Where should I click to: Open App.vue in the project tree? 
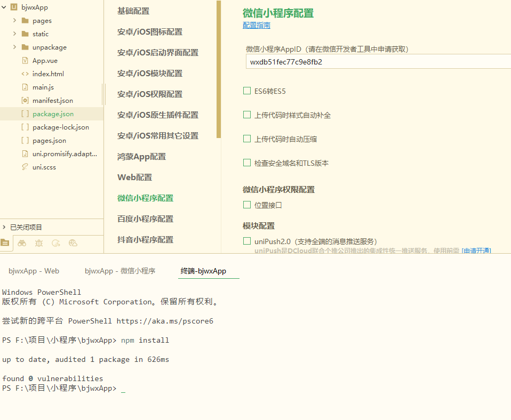(45, 61)
